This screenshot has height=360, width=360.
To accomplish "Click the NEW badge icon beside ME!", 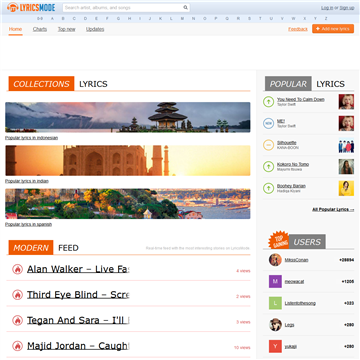I will 268,123.
